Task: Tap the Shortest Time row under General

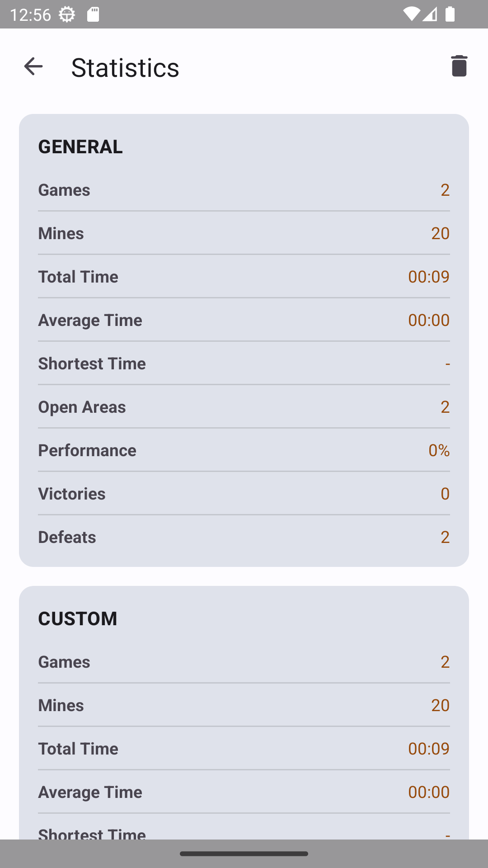Action: point(244,363)
